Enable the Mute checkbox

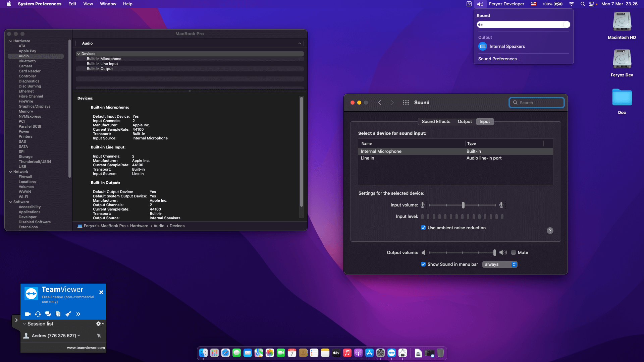tap(514, 253)
